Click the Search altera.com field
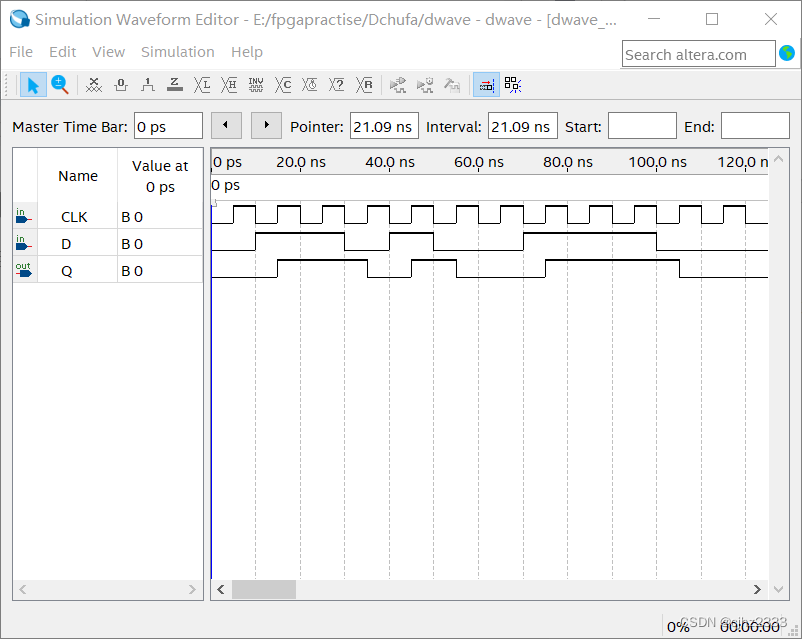This screenshot has width=802, height=639. click(x=698, y=54)
